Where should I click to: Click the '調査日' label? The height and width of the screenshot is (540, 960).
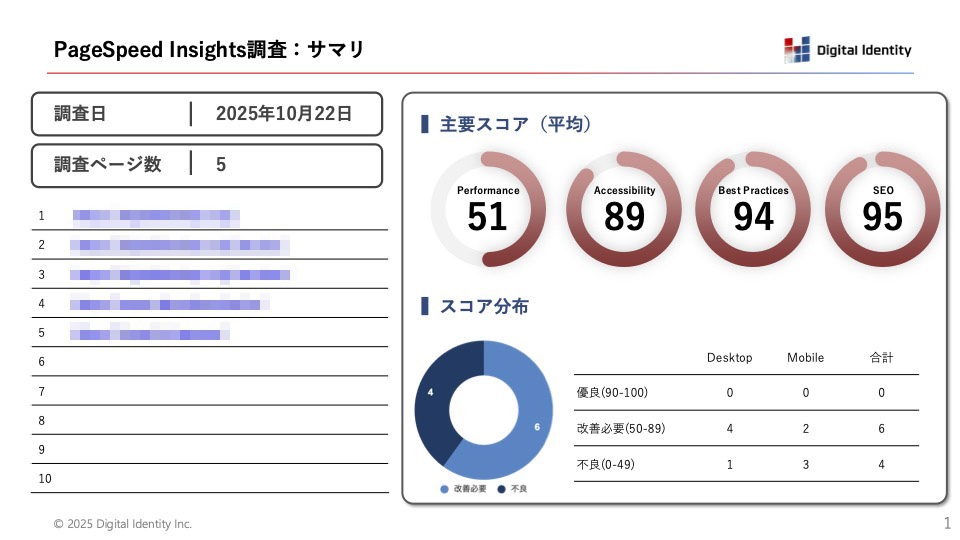[80, 113]
